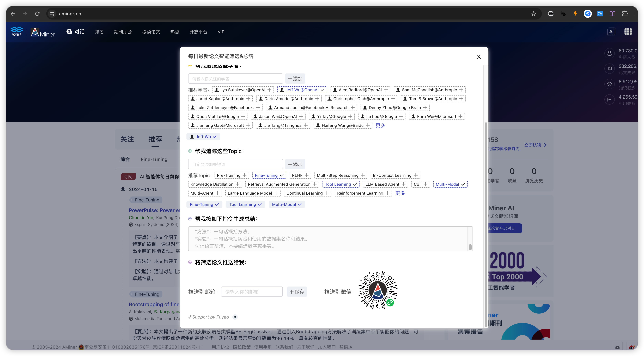Click the WeChat QR code image
This screenshot has height=356, width=644.
(378, 290)
